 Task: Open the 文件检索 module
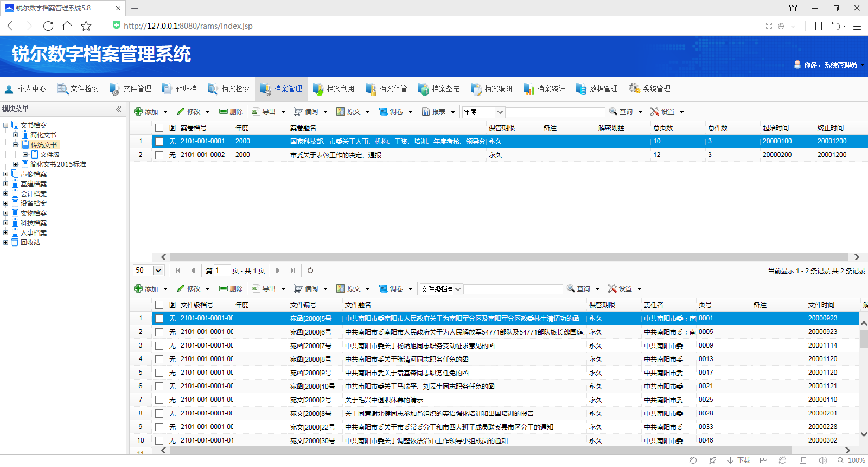(78, 89)
